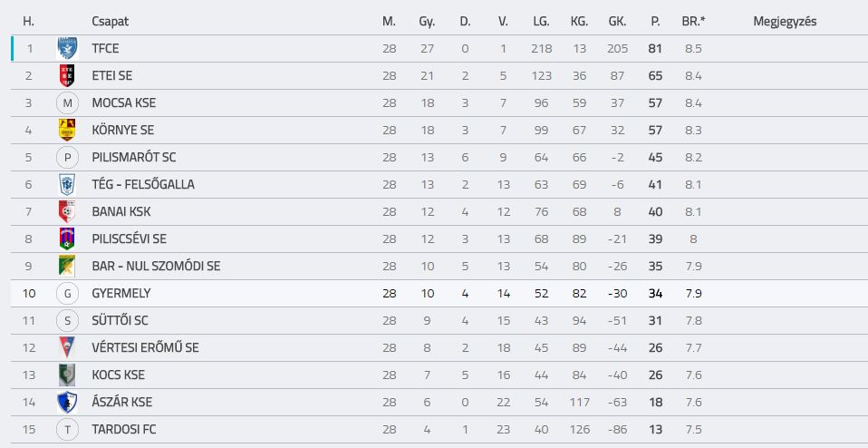Screen dimensions: 868x448
Task: Click the Megjegyzés column header
Action: pos(785,22)
